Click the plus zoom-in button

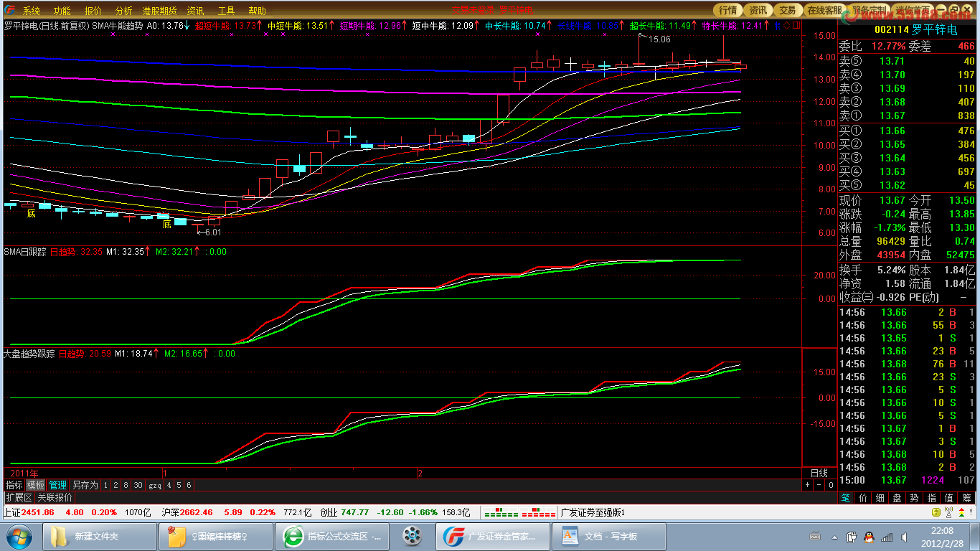click(x=807, y=485)
